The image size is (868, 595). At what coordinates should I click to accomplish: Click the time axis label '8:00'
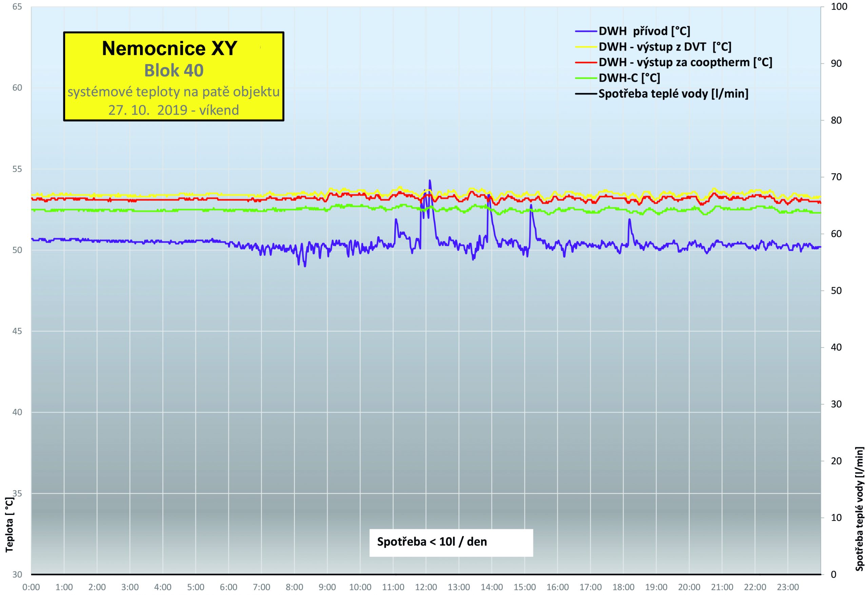[294, 588]
